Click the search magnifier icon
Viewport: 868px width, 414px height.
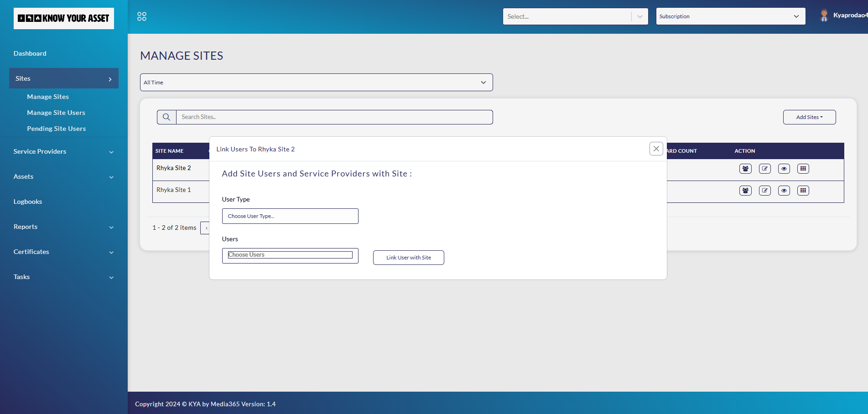166,117
